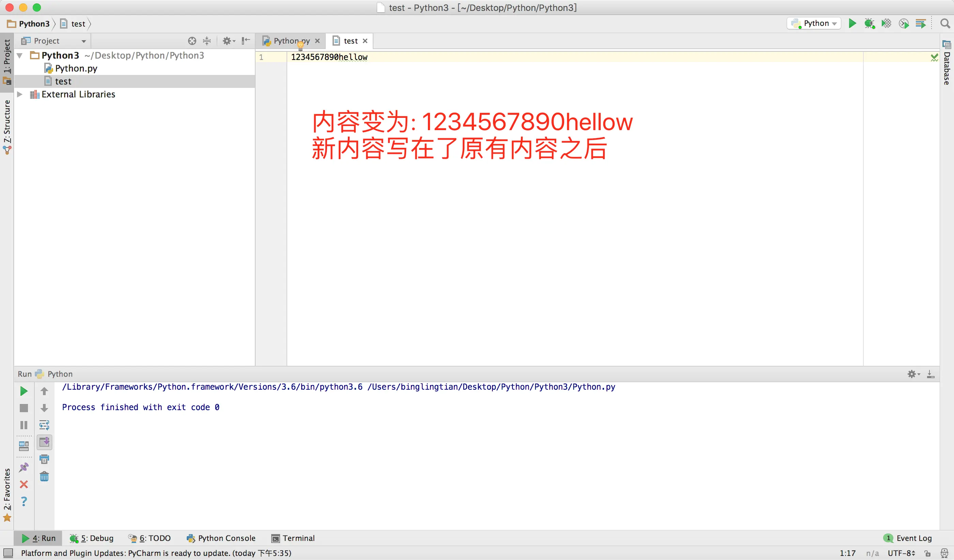
Task: Open Search Everywhere magnifier icon
Action: point(945,24)
